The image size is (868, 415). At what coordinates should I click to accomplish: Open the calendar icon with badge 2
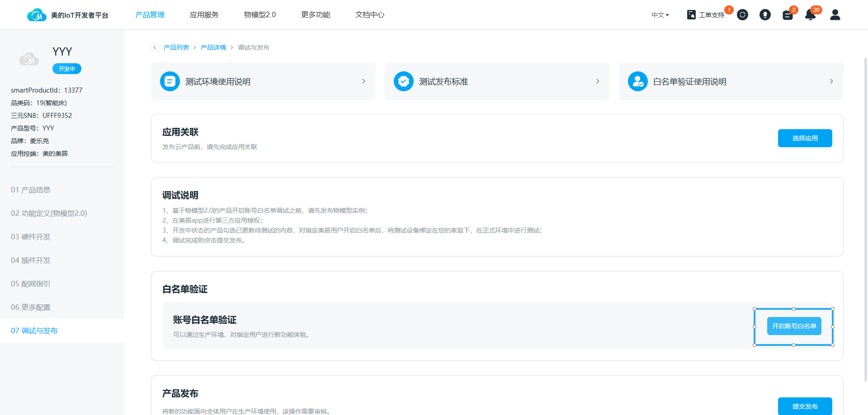tap(788, 15)
